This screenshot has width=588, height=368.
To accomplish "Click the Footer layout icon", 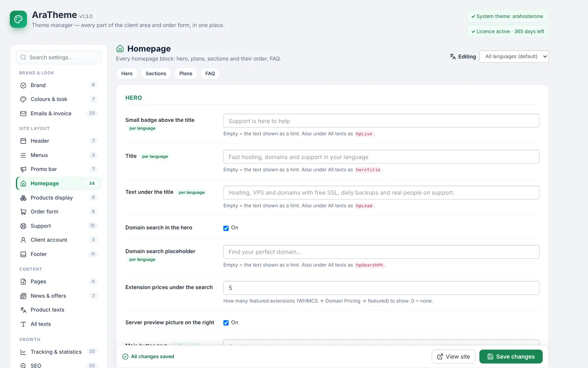I will 23,254.
